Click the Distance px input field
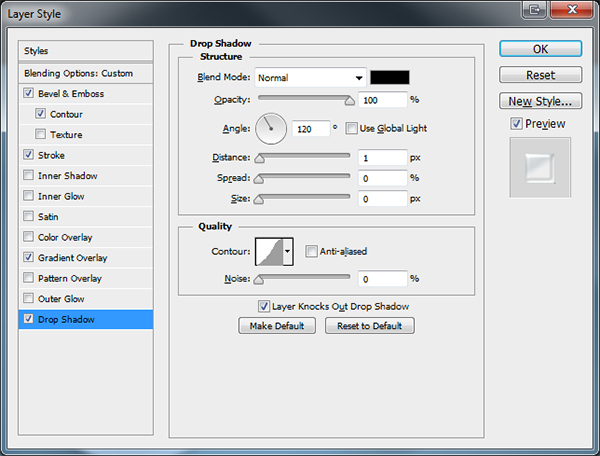Viewport: 600px width, 456px height. (381, 157)
